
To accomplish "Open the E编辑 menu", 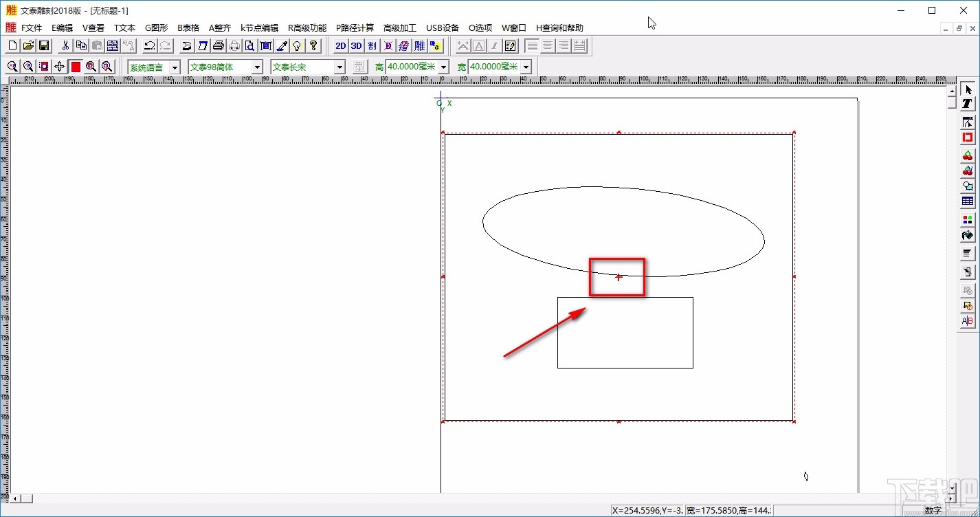I will click(x=62, y=28).
